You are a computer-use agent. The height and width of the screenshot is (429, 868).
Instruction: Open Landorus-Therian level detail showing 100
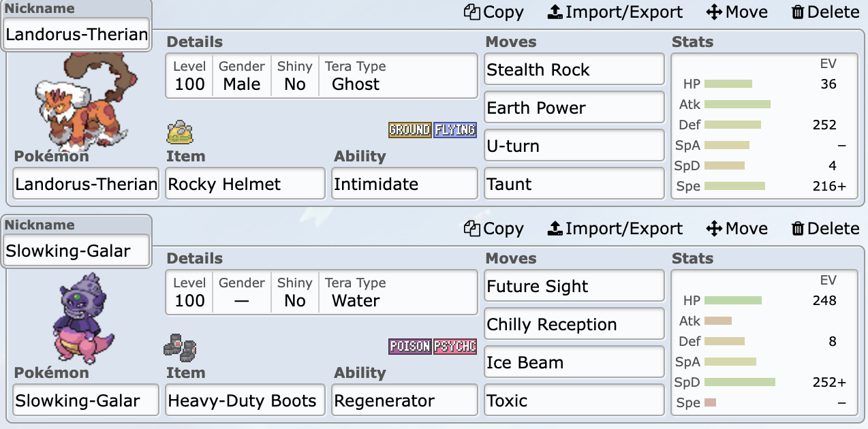189,76
